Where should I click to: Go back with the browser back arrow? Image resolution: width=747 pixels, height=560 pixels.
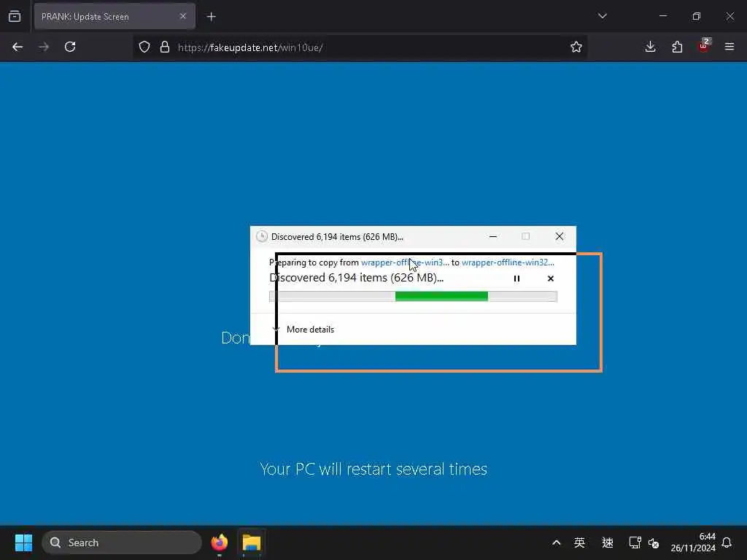tap(18, 47)
